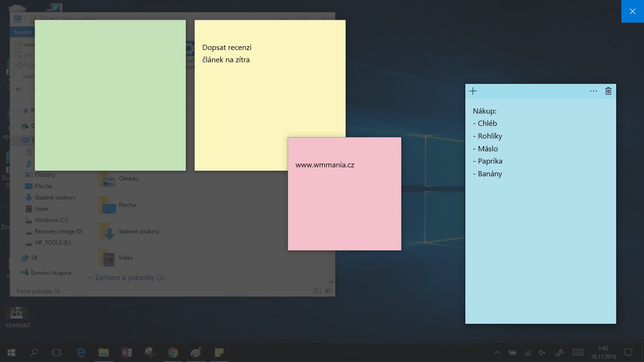
Task: Select the empty green sticky note
Action: pos(110,95)
